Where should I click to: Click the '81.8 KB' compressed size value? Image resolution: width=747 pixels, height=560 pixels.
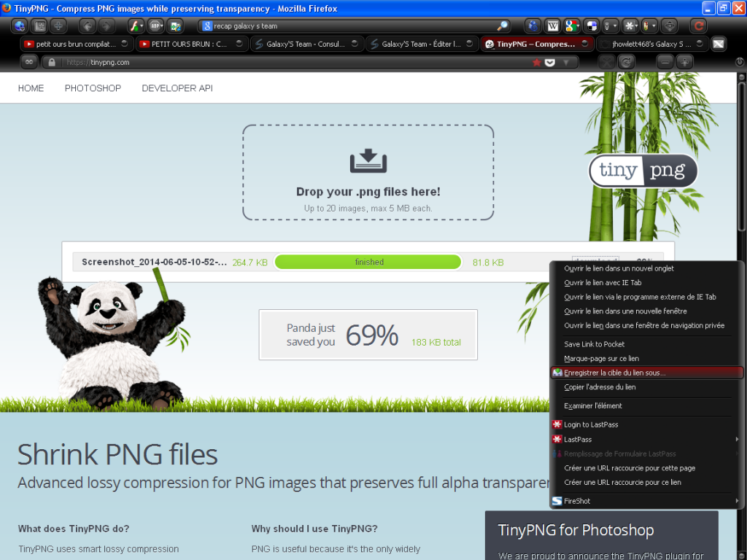pyautogui.click(x=488, y=262)
